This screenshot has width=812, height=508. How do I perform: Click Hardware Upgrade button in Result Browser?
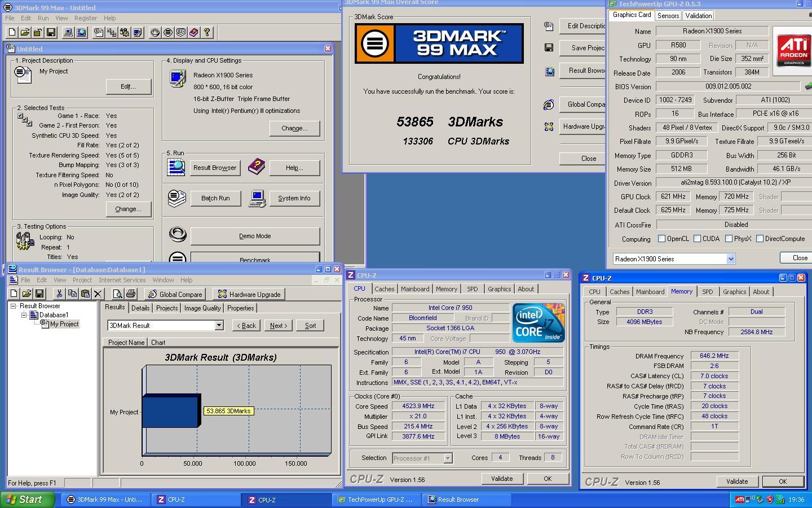[x=249, y=294]
